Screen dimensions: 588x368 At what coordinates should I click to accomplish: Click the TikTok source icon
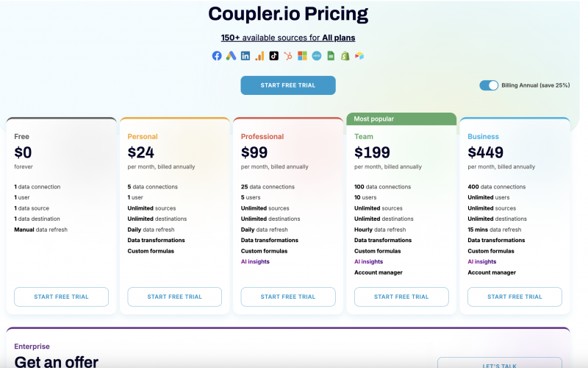pos(273,56)
